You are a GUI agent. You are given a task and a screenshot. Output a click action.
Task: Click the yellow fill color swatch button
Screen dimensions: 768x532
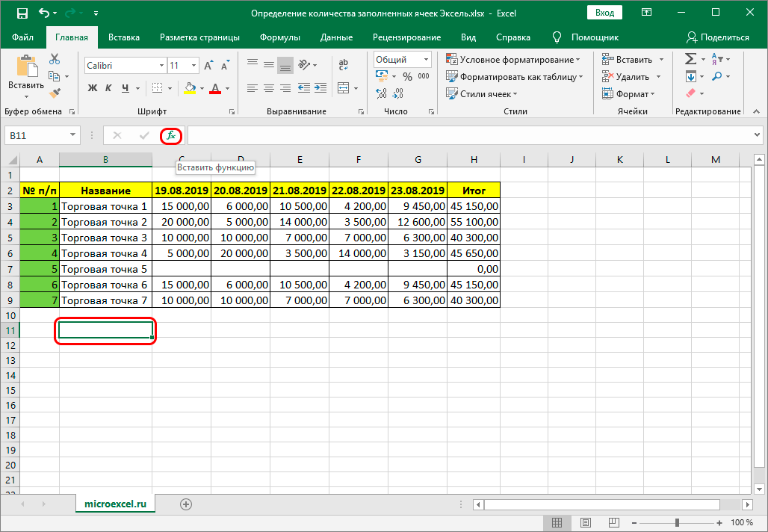(190, 88)
